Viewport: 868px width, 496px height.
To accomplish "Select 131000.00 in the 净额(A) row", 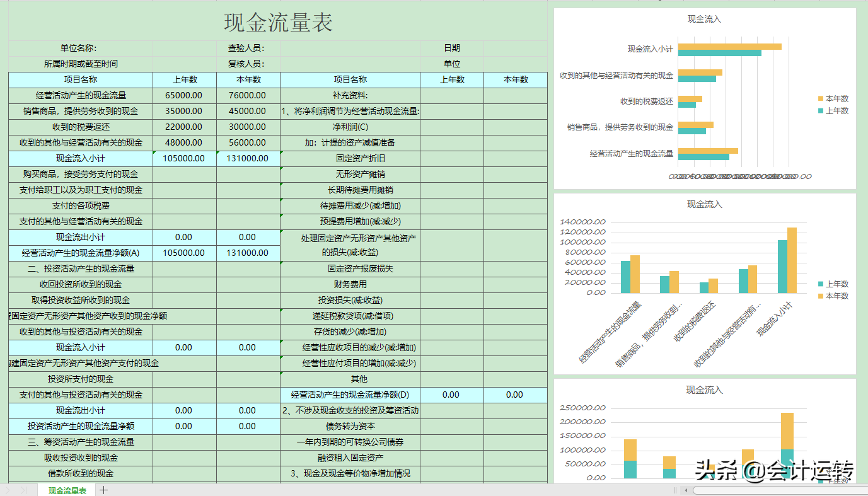I will coord(248,253).
